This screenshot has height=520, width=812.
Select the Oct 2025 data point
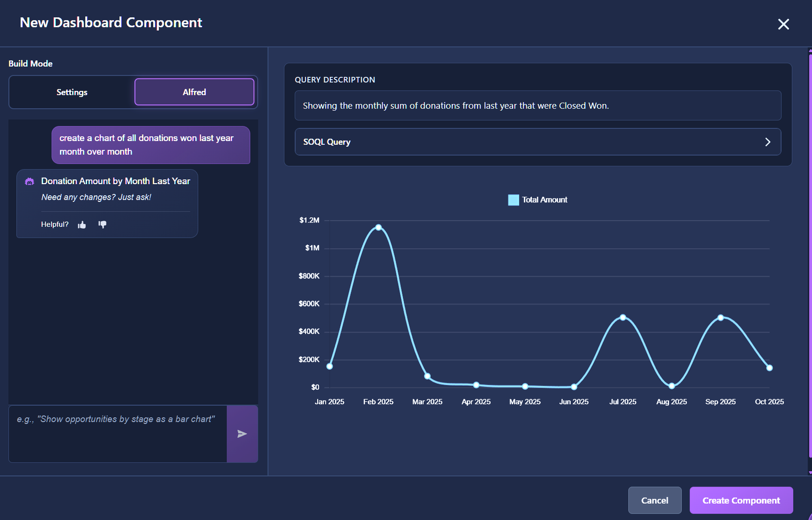pos(769,368)
